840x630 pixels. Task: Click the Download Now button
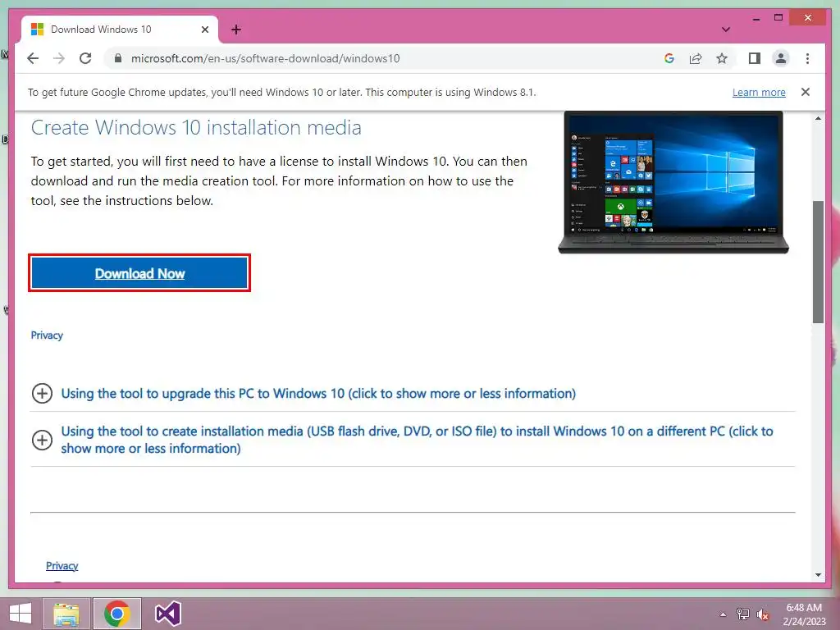pyautogui.click(x=139, y=273)
